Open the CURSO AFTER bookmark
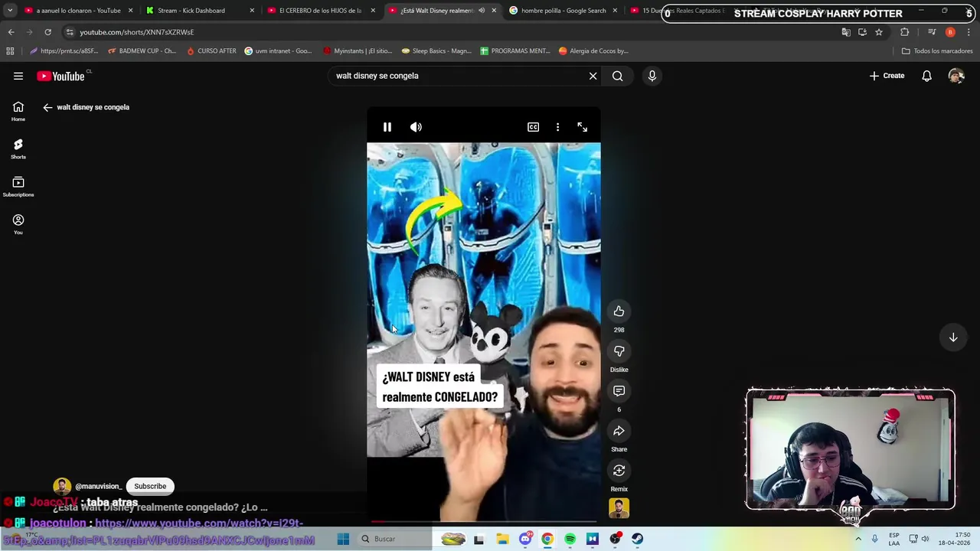Image resolution: width=980 pixels, height=551 pixels. (x=211, y=51)
